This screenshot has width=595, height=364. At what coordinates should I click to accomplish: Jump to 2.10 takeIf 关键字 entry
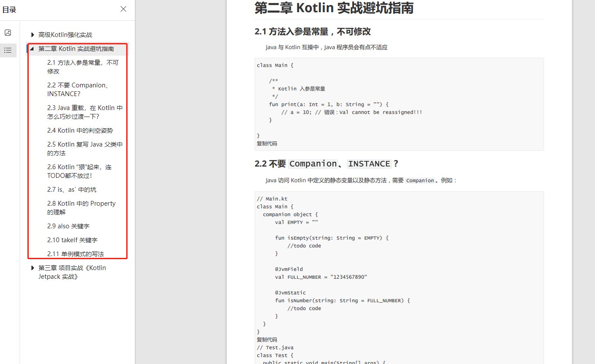click(x=72, y=240)
